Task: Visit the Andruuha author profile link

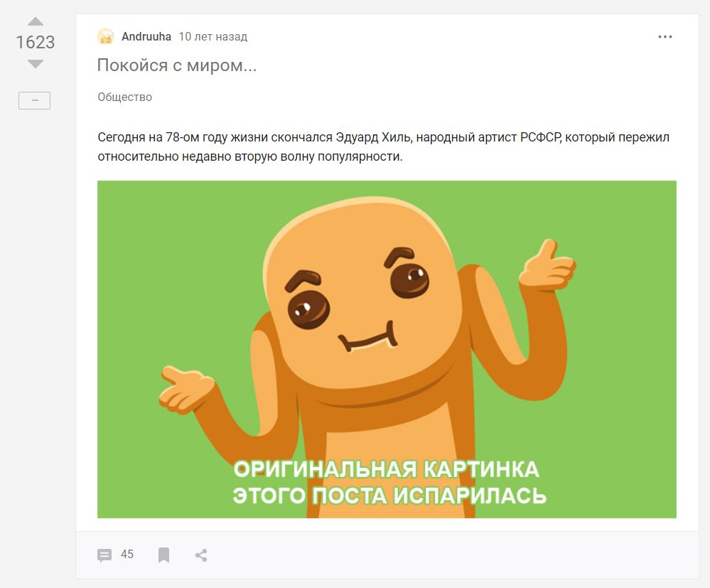Action: pyautogui.click(x=146, y=37)
